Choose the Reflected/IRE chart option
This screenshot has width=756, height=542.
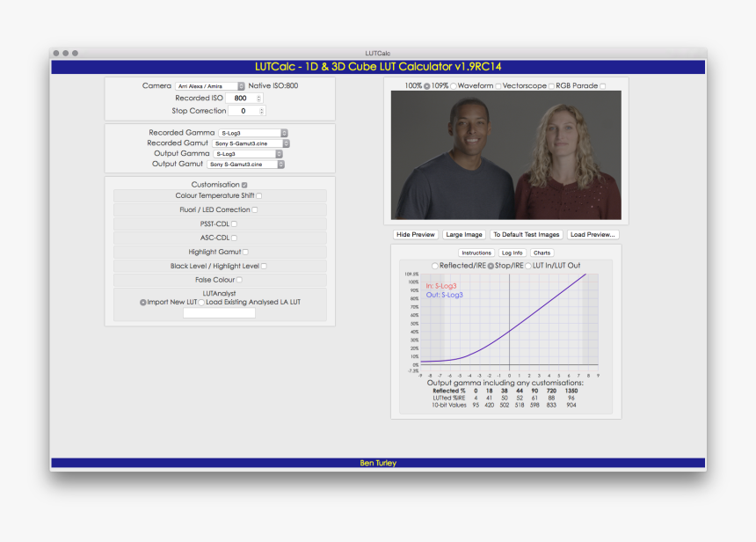coord(434,266)
